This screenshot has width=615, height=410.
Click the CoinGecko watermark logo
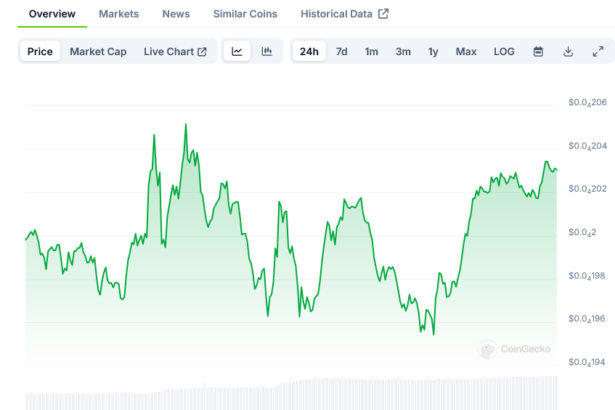pos(514,349)
